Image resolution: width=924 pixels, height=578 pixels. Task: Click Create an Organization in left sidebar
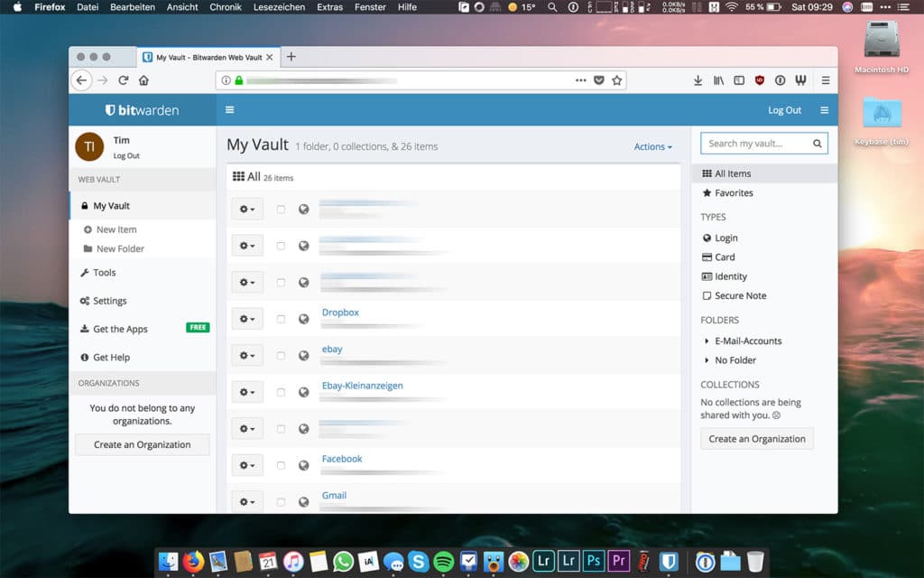coord(142,444)
